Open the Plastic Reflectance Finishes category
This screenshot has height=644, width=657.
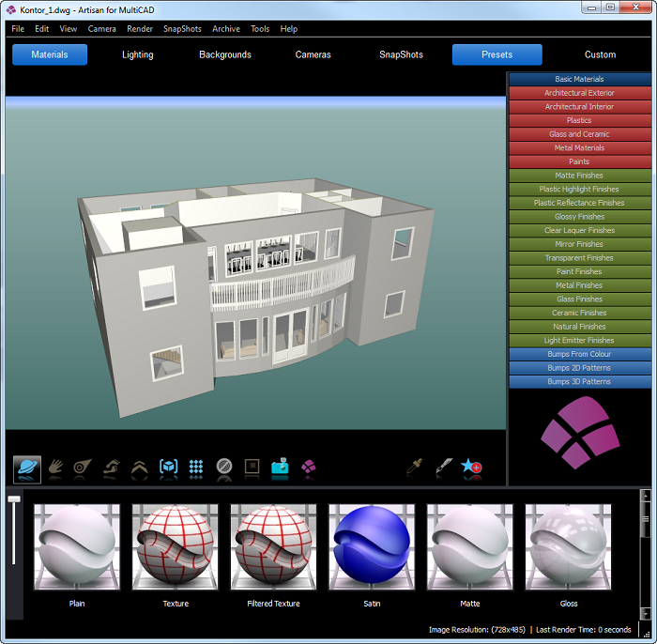tap(580, 203)
